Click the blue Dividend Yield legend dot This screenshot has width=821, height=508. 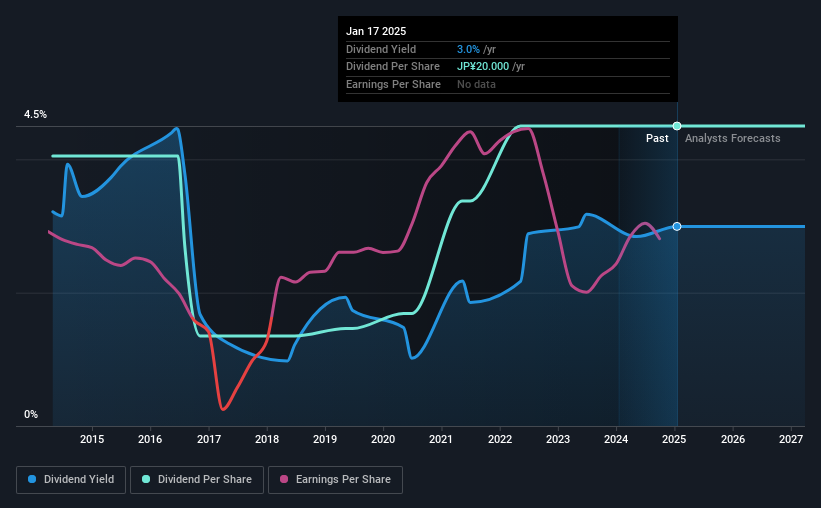click(x=32, y=479)
